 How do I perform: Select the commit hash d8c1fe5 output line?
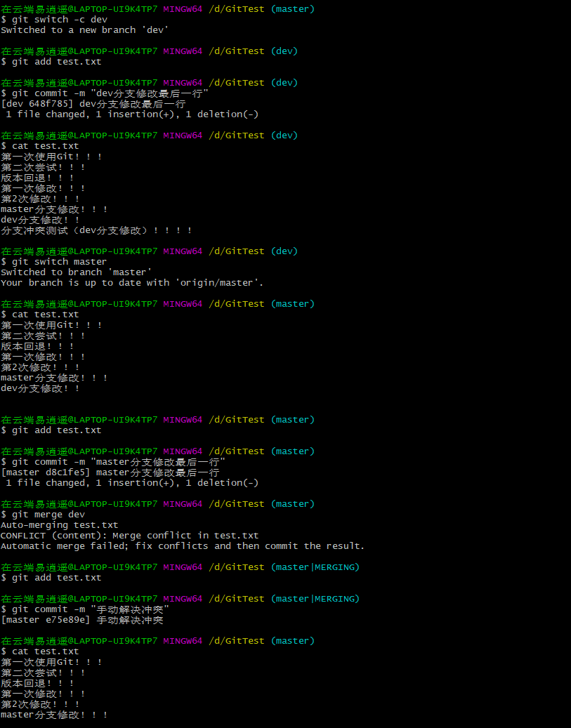click(x=110, y=472)
